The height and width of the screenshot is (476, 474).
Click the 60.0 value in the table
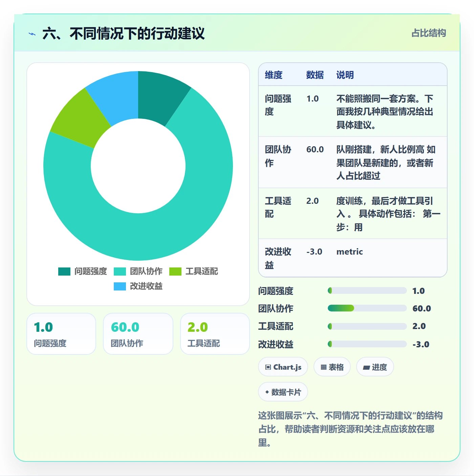[x=315, y=149]
